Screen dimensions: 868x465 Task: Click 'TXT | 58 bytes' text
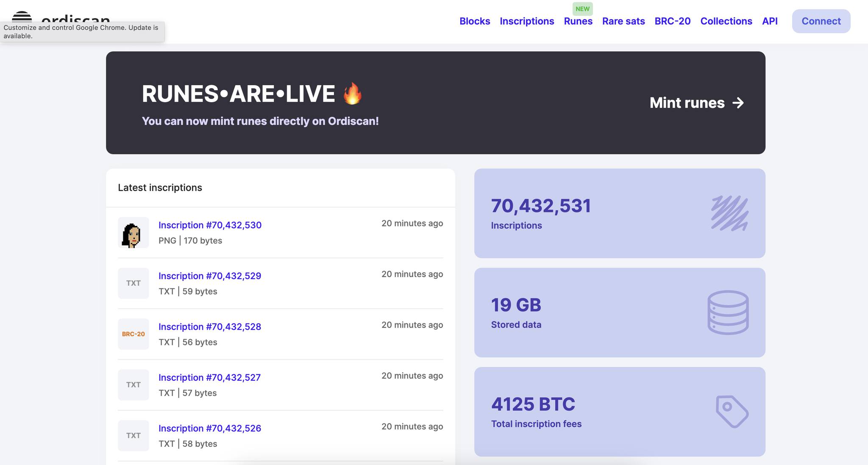click(188, 444)
